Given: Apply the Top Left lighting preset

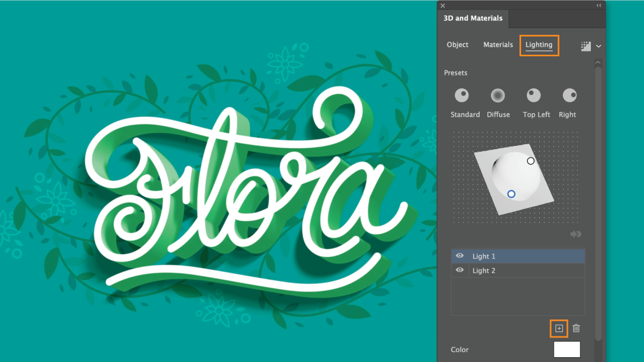Looking at the screenshot, I should (x=533, y=95).
